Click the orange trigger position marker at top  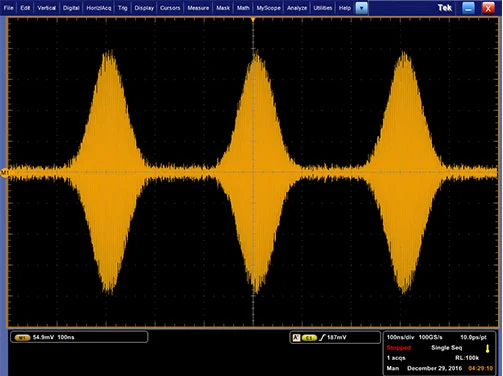pyautogui.click(x=253, y=20)
